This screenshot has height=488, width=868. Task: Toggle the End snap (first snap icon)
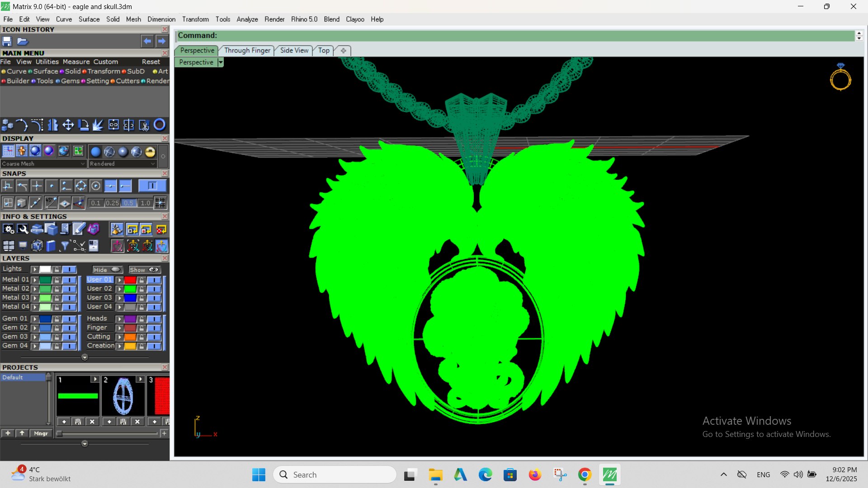pos(7,186)
